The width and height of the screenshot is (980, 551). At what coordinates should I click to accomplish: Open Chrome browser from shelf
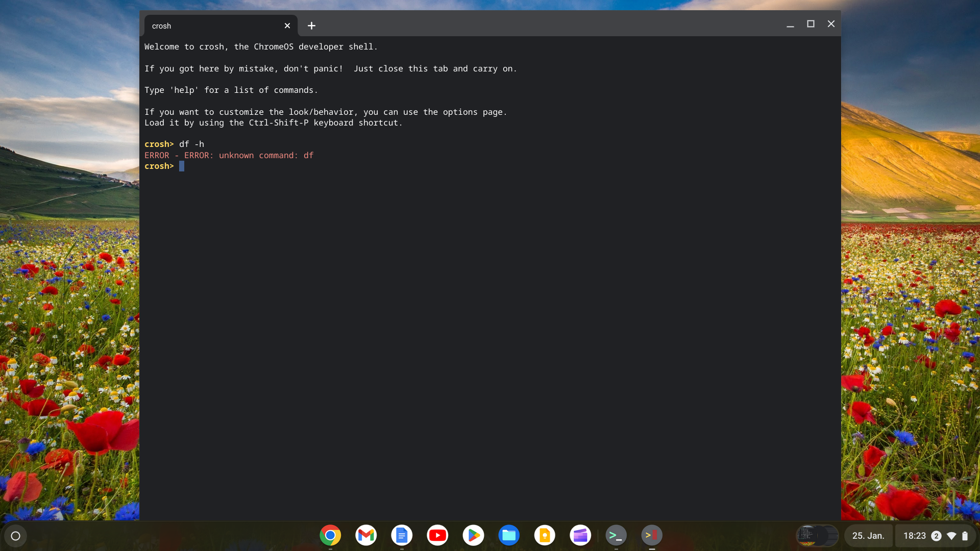(x=330, y=535)
